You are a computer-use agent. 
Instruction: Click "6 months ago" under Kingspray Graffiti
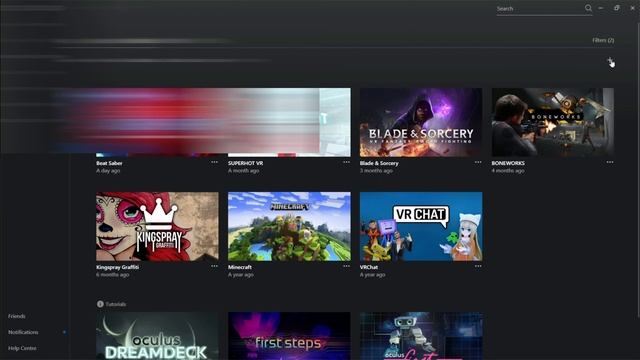pyautogui.click(x=113, y=275)
